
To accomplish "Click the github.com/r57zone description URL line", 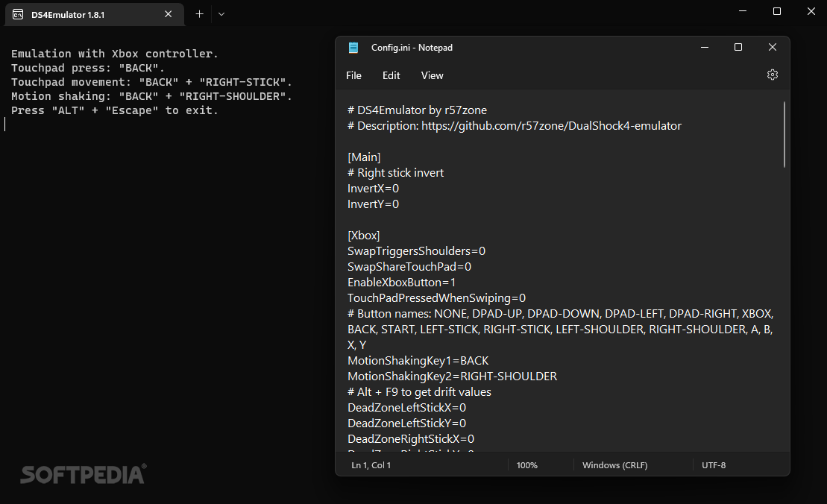I will (x=515, y=126).
